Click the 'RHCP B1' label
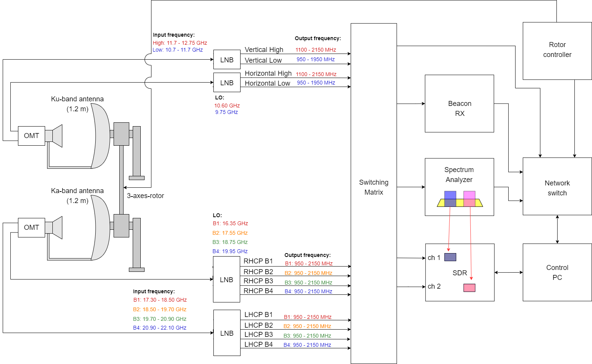Viewport: 592px width, 364px height. tap(258, 261)
